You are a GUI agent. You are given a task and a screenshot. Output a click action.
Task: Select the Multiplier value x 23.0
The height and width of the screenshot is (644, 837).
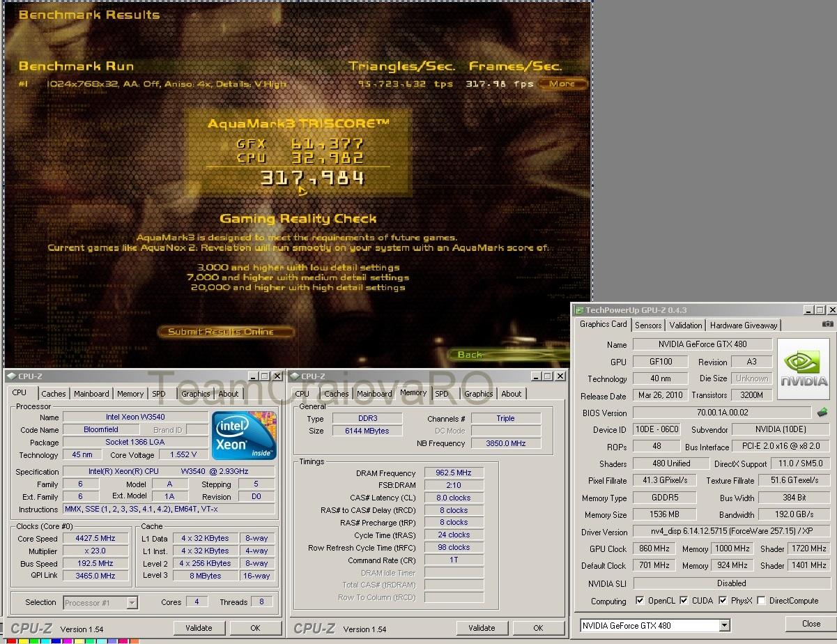tap(95, 551)
